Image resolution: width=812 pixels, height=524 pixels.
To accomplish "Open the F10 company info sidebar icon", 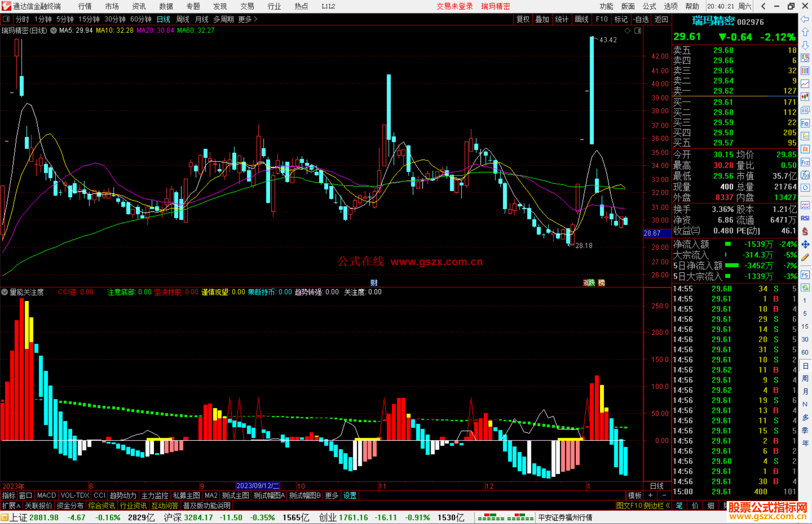I will (x=805, y=123).
